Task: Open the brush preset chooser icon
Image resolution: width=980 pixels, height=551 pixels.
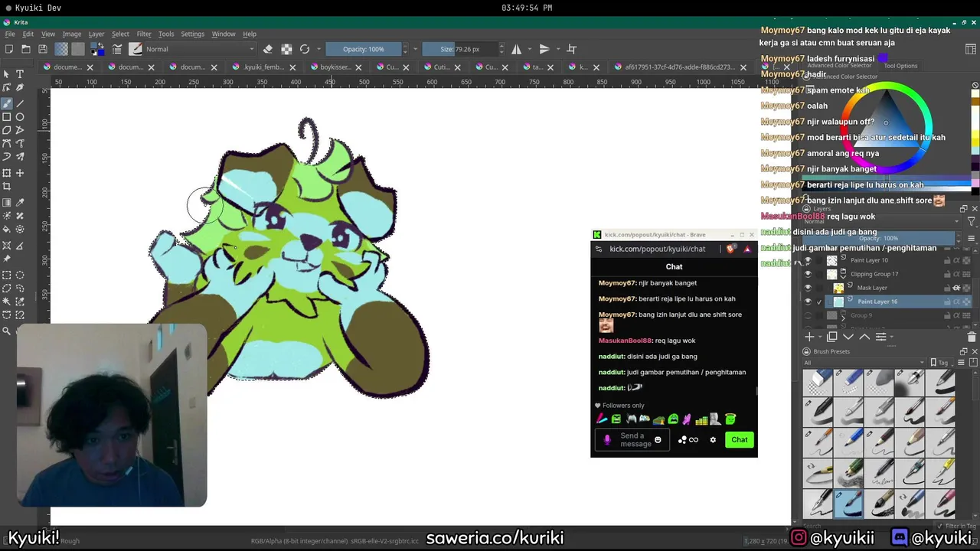Action: click(x=136, y=49)
